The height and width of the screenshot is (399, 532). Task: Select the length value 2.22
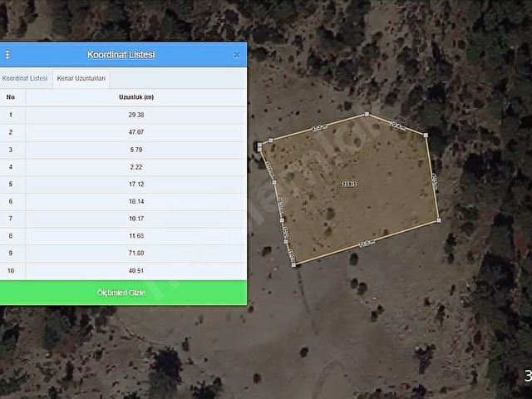tap(136, 167)
